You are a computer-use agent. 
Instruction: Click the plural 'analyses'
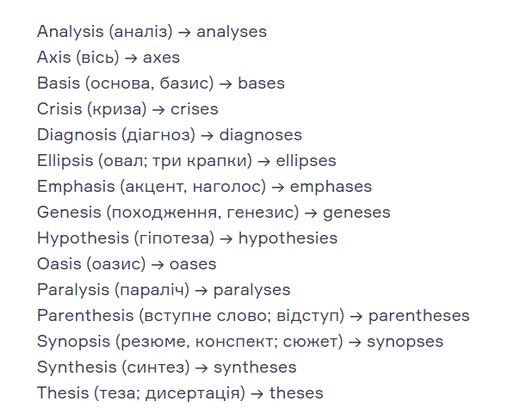[x=232, y=32]
